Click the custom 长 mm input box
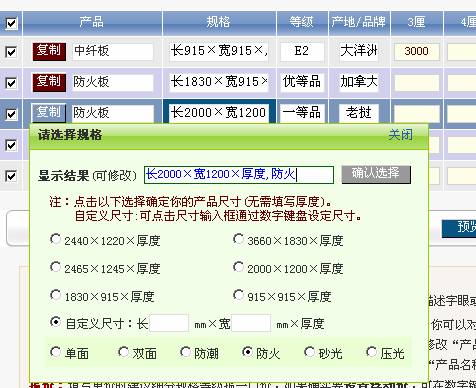 pyautogui.click(x=169, y=323)
